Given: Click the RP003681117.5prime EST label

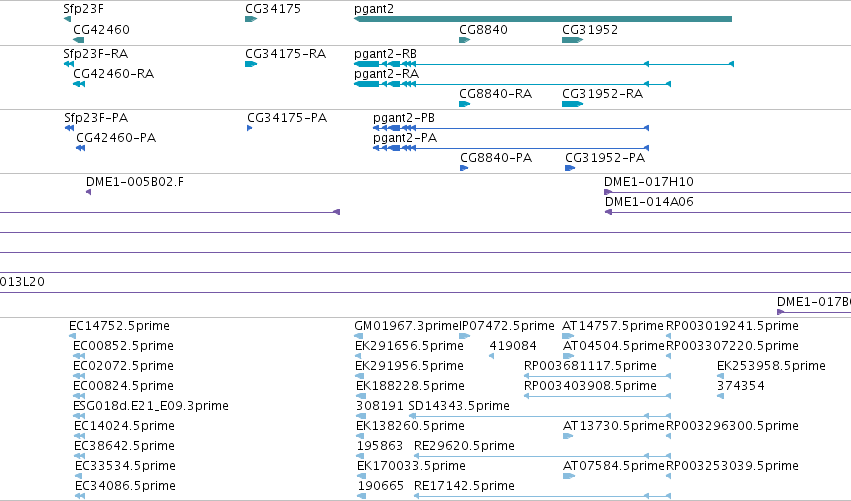Looking at the screenshot, I should click(590, 366).
